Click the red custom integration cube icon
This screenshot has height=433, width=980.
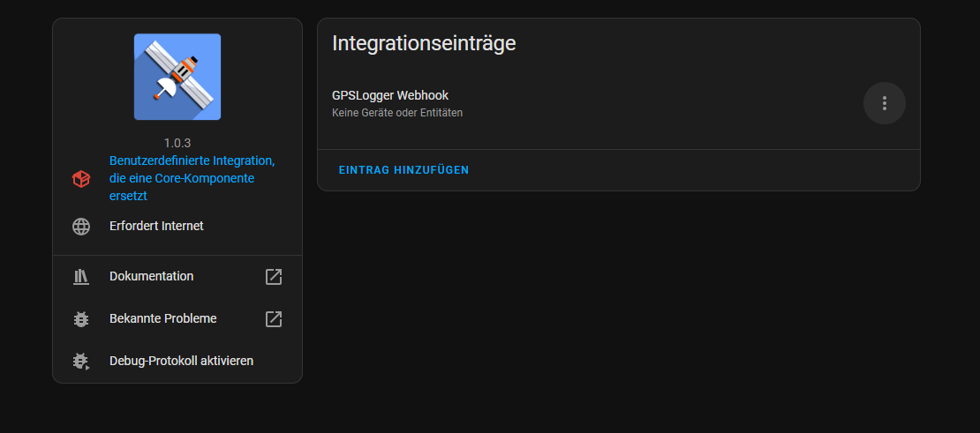pyautogui.click(x=81, y=179)
